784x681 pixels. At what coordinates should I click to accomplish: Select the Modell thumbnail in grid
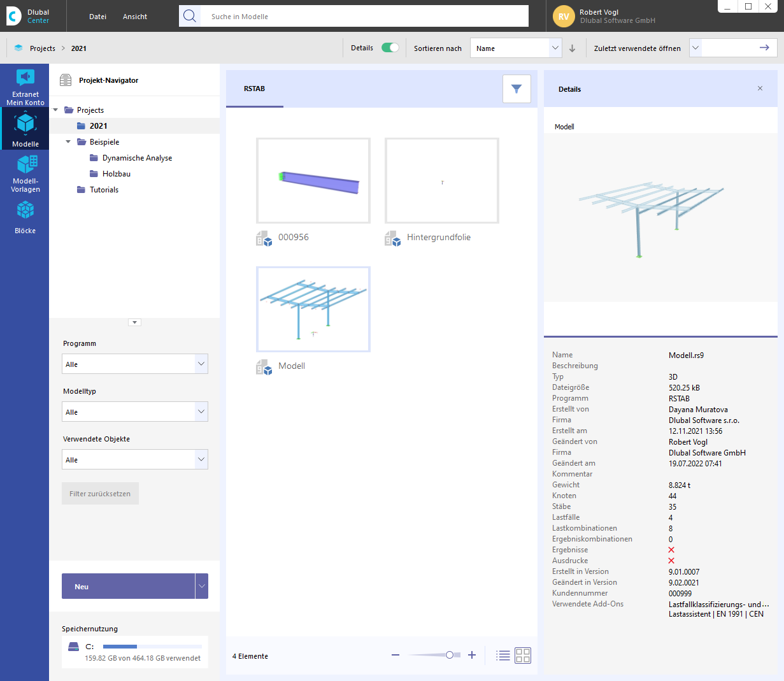coord(313,309)
